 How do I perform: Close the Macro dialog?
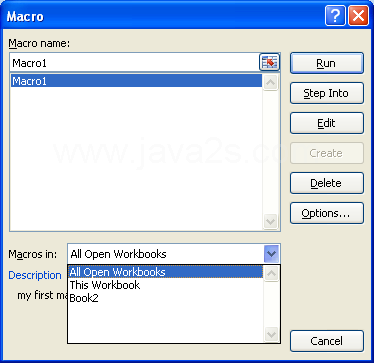coord(358,16)
